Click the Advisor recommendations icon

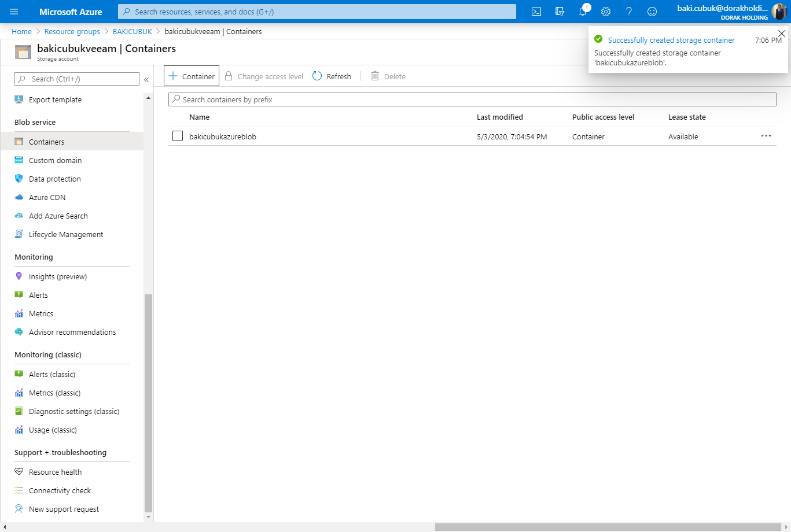[19, 332]
